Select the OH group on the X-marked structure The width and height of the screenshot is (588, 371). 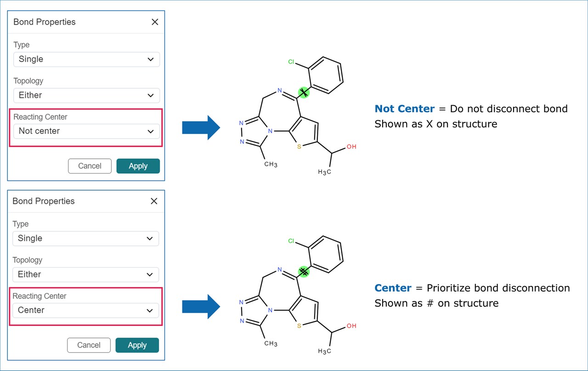click(351, 147)
